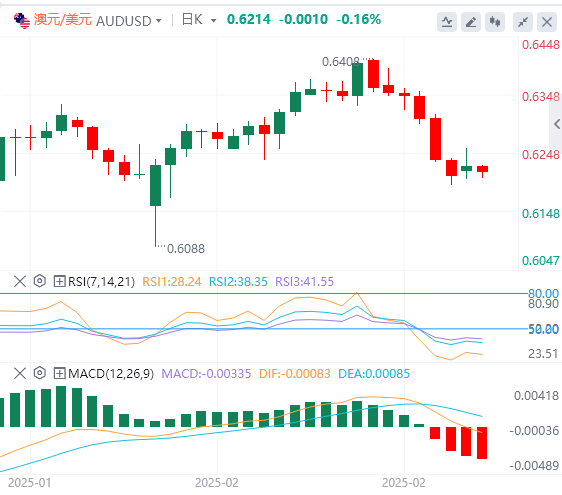Remove the RSI indicator panel
Screen dimensions: 562x495
(20, 281)
